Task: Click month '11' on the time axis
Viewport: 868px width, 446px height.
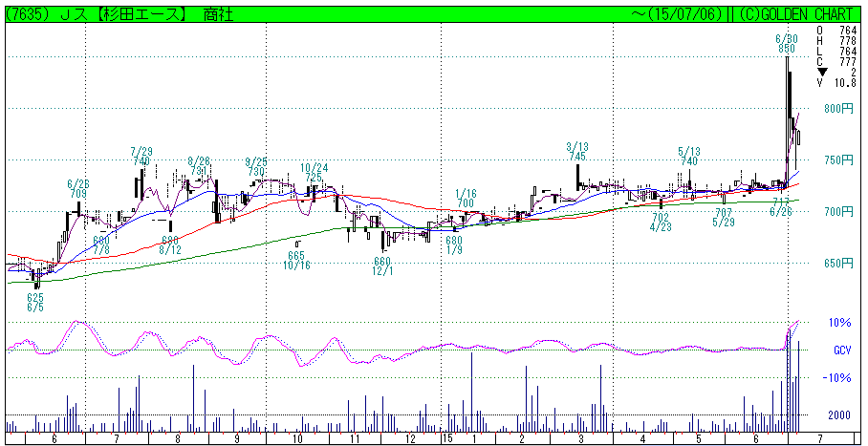Action: tap(355, 440)
